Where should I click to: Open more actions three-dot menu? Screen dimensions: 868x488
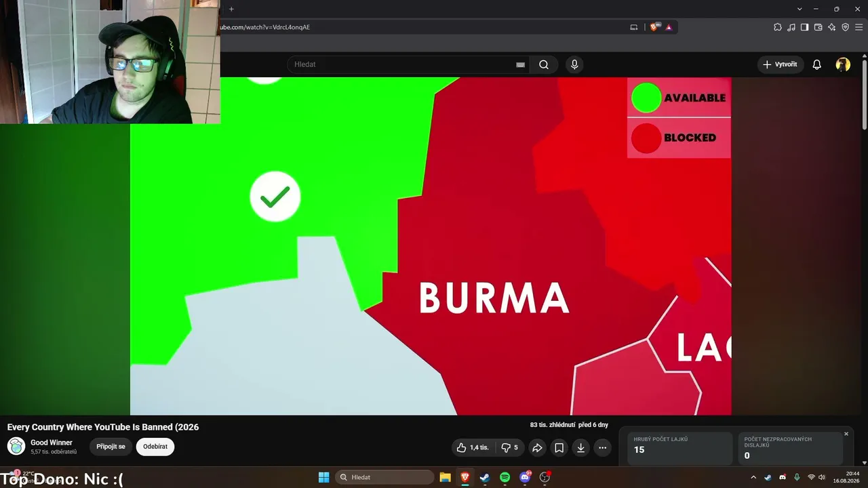point(602,447)
